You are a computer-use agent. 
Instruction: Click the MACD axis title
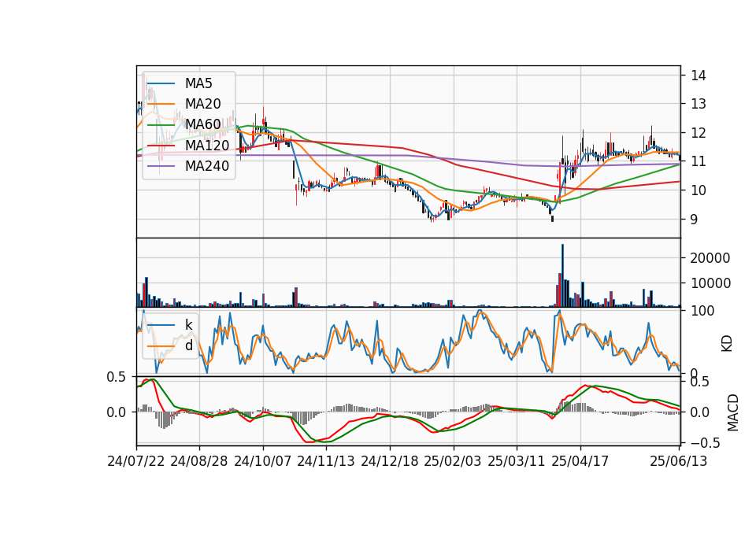coord(733,412)
